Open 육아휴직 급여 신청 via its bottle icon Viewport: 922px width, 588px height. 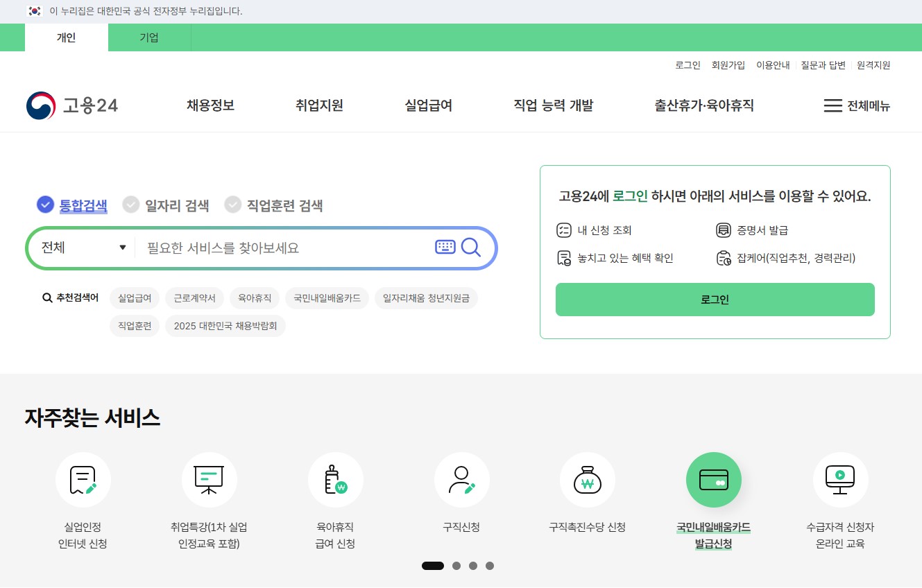(x=336, y=479)
